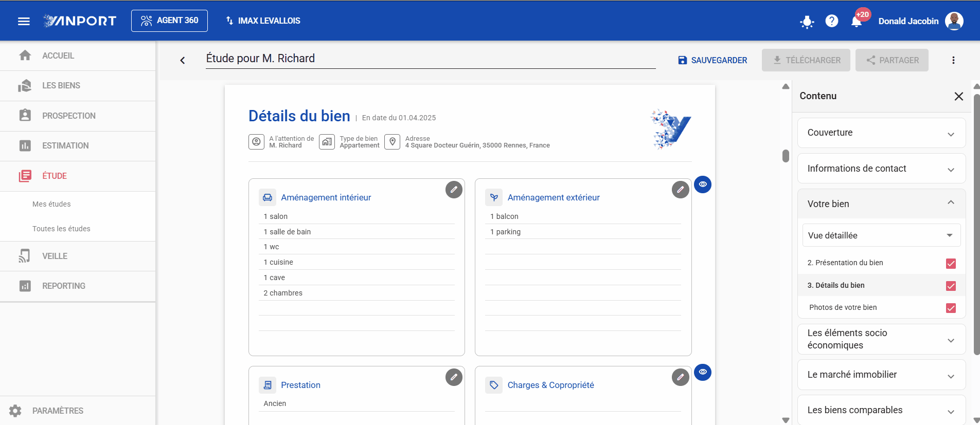Click the Contenu panel scrollbar
980x425 pixels.
(976, 225)
